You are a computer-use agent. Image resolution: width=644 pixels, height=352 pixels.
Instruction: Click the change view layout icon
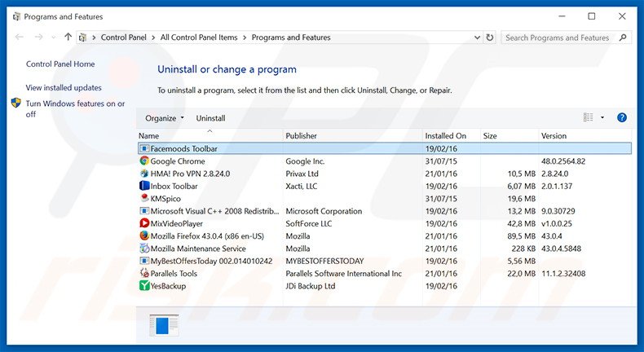(588, 118)
